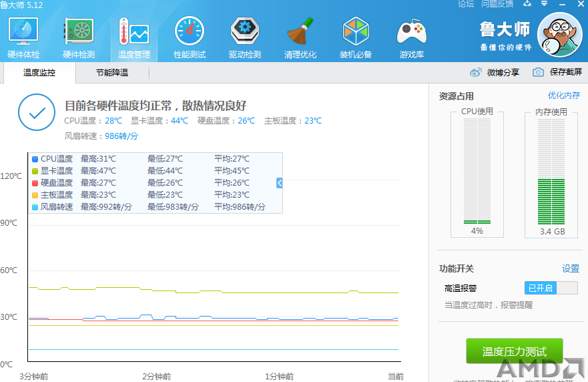
Task: Click the green 显卡温度 legend swatch
Action: tap(35, 171)
